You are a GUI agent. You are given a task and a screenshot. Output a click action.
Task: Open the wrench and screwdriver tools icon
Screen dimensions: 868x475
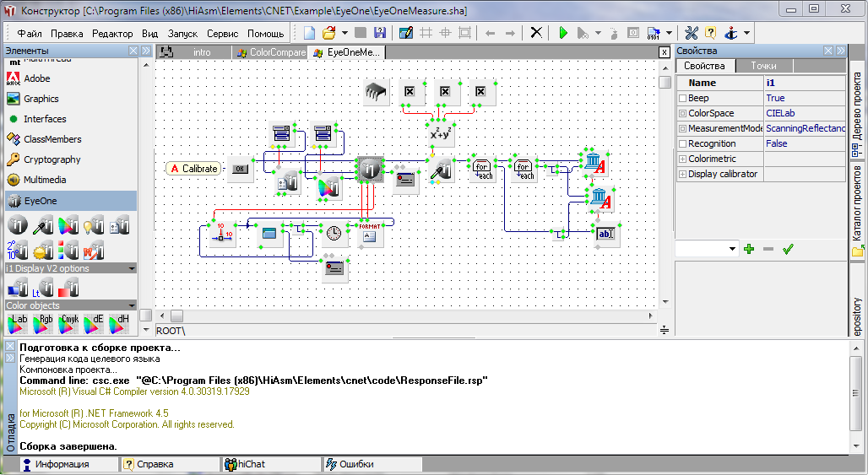(691, 34)
